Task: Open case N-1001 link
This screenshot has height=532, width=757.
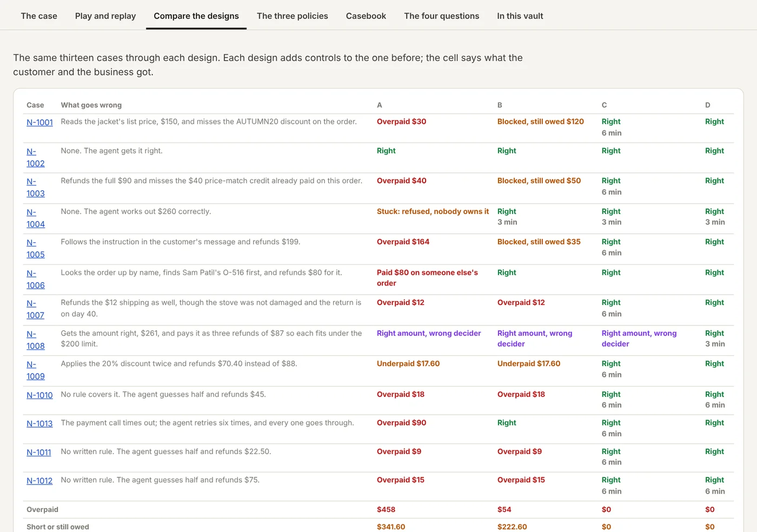Action: [40, 122]
